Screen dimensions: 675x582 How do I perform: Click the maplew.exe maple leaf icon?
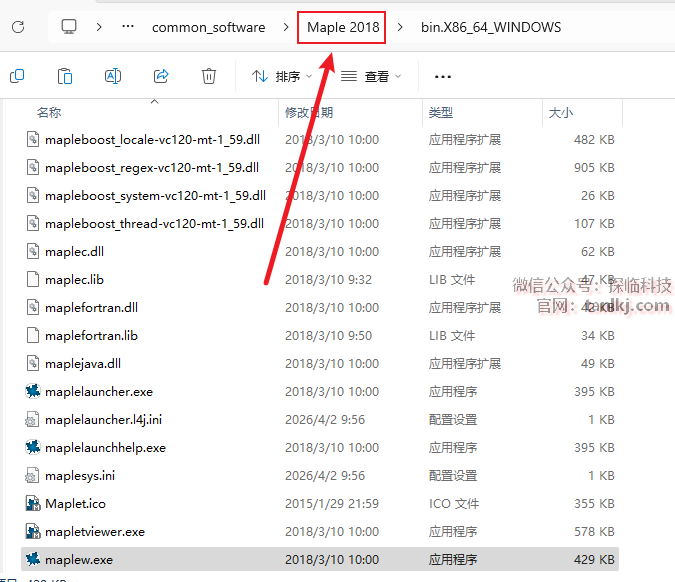pos(33,559)
